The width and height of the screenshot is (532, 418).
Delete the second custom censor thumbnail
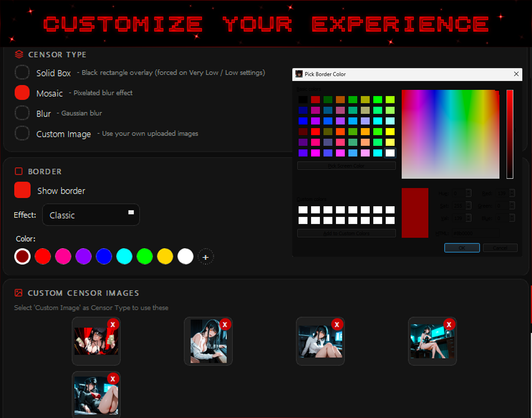tap(225, 325)
